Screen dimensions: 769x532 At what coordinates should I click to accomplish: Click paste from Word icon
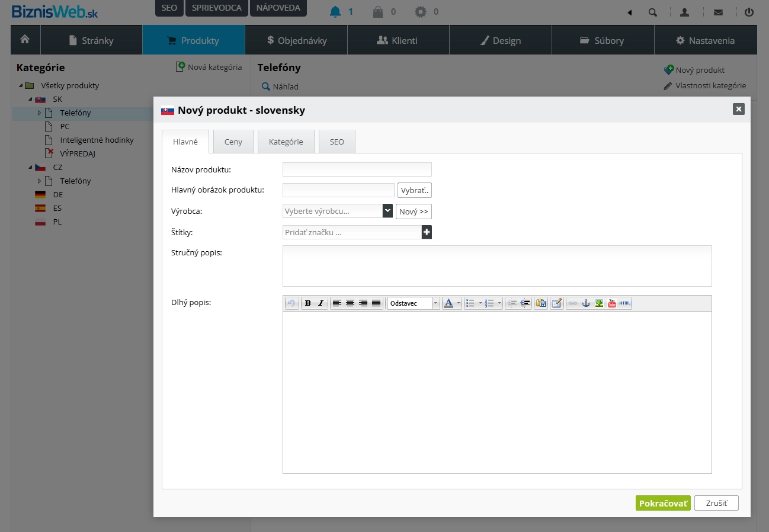pyautogui.click(x=540, y=303)
